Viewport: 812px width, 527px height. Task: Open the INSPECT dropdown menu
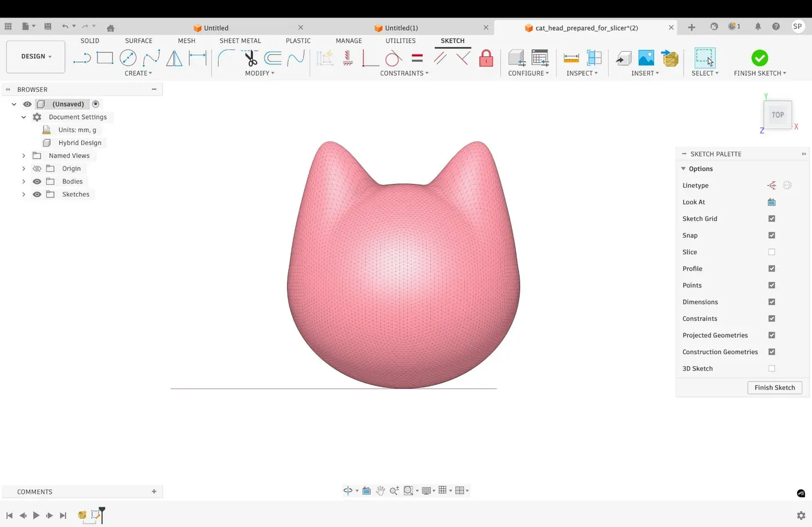click(582, 73)
